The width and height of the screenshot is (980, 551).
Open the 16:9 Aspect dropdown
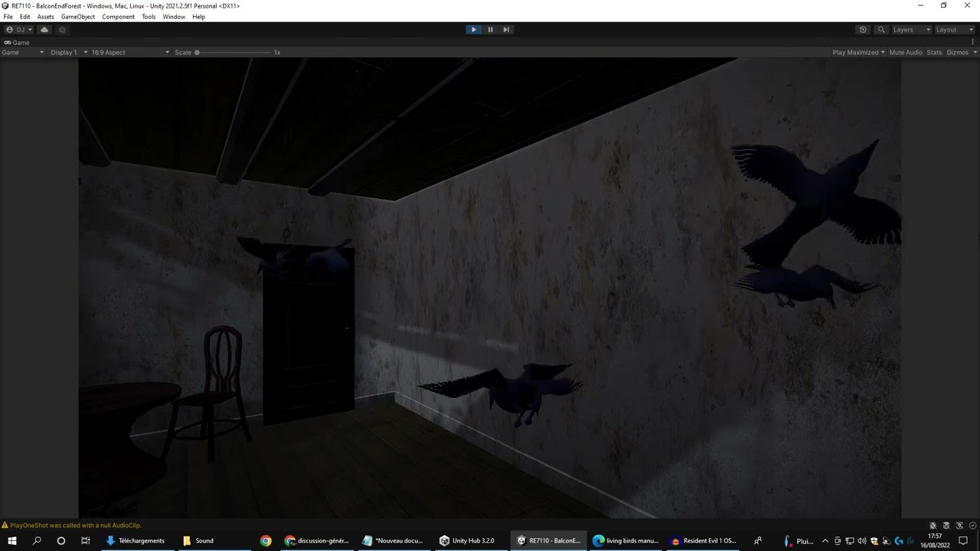click(x=130, y=52)
